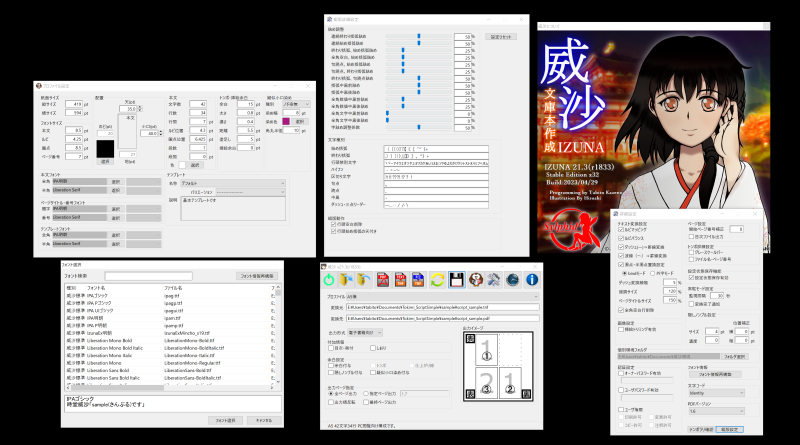Open the プロファイル dropdown showing A5

pyautogui.click(x=442, y=296)
